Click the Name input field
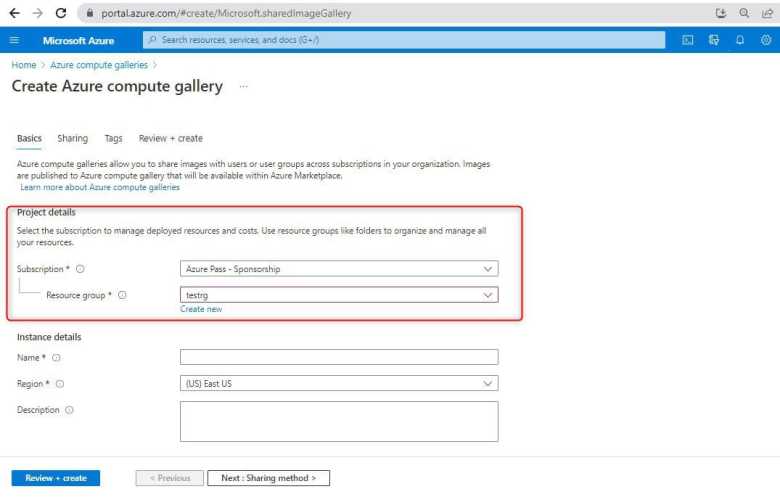The height and width of the screenshot is (497, 780). (x=339, y=357)
